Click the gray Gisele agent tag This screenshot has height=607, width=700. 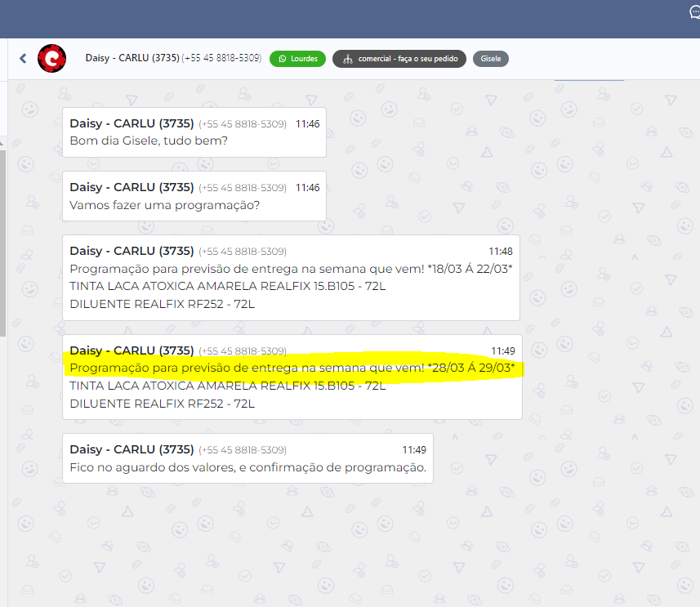491,59
